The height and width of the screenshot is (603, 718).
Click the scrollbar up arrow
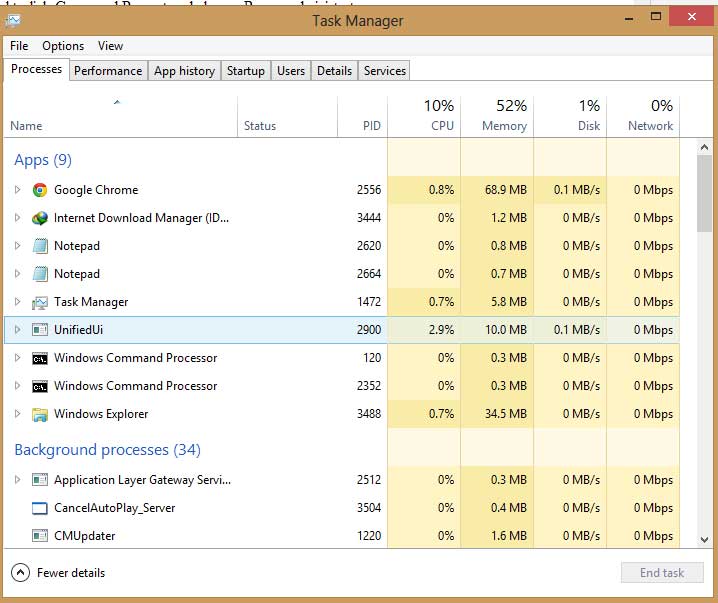(704, 147)
